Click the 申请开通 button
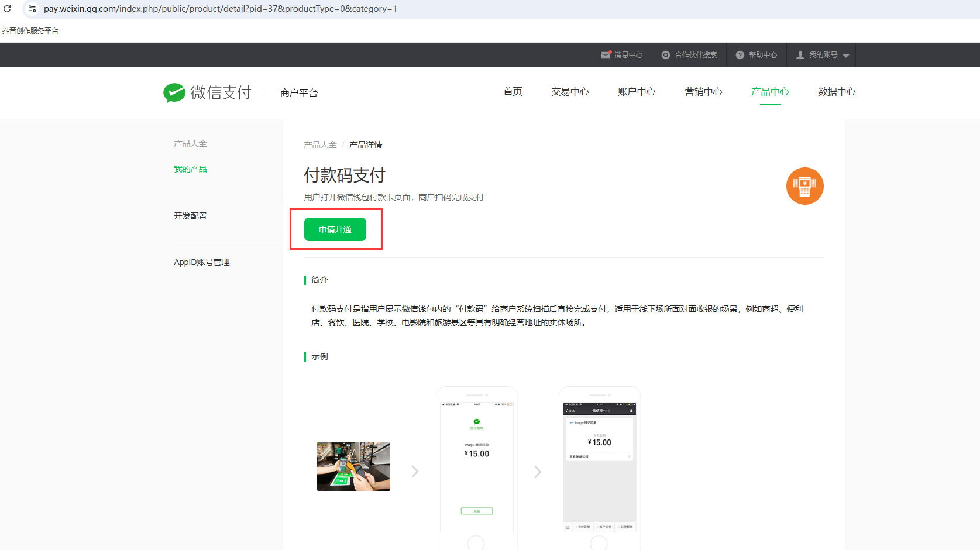Viewport: 980px width, 550px height. pos(335,229)
